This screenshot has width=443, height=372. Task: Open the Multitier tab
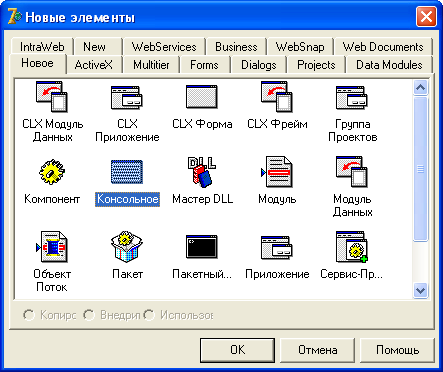coord(151,65)
